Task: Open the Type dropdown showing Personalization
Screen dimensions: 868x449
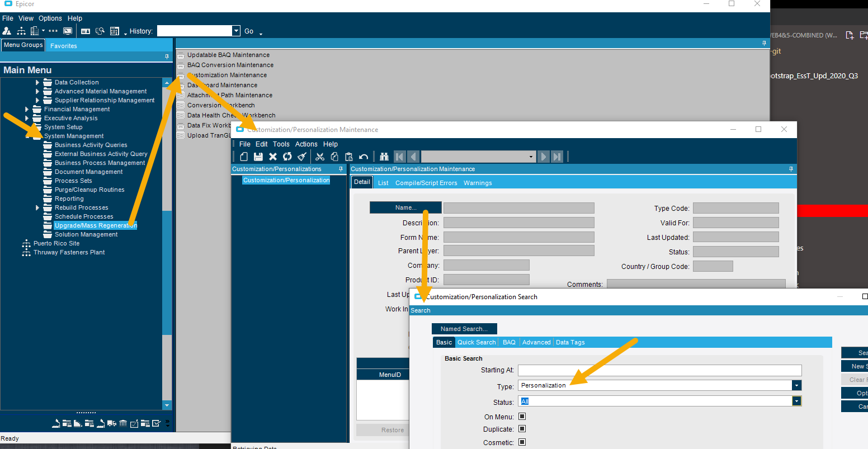Action: point(796,385)
